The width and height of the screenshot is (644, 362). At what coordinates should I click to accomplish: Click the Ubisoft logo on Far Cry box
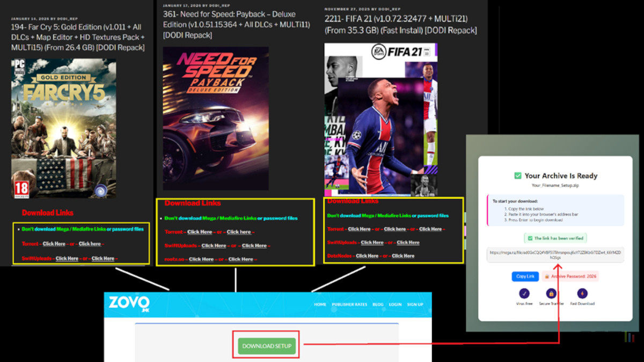(x=101, y=190)
